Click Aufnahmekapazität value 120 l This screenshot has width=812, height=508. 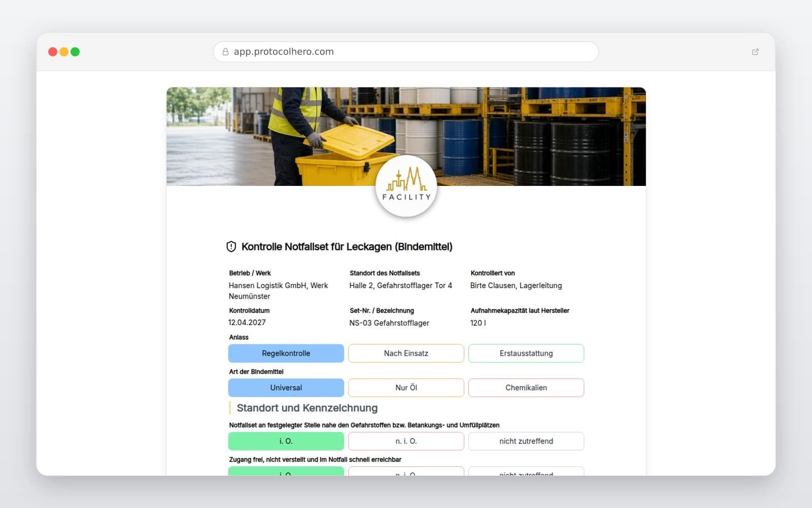pos(478,323)
